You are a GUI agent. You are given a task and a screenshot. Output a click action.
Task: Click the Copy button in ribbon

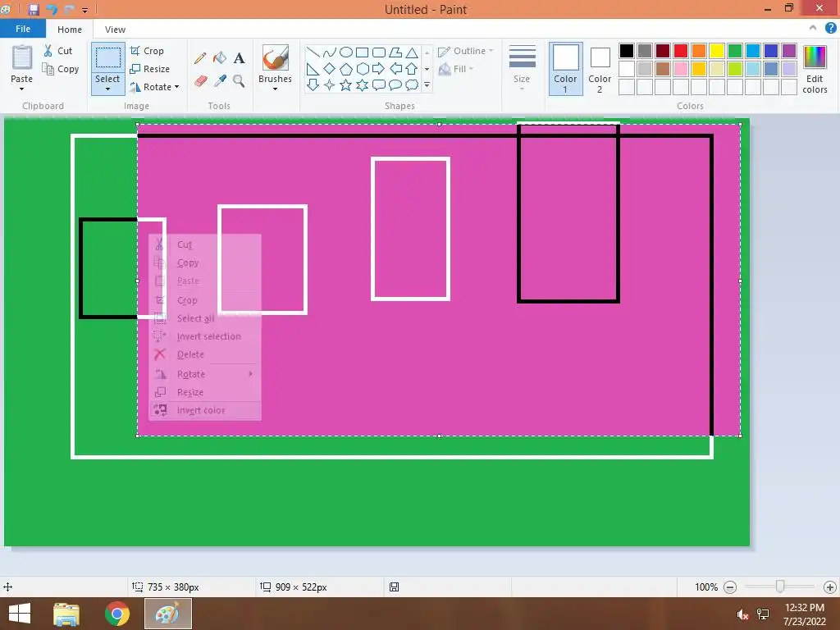click(x=61, y=69)
